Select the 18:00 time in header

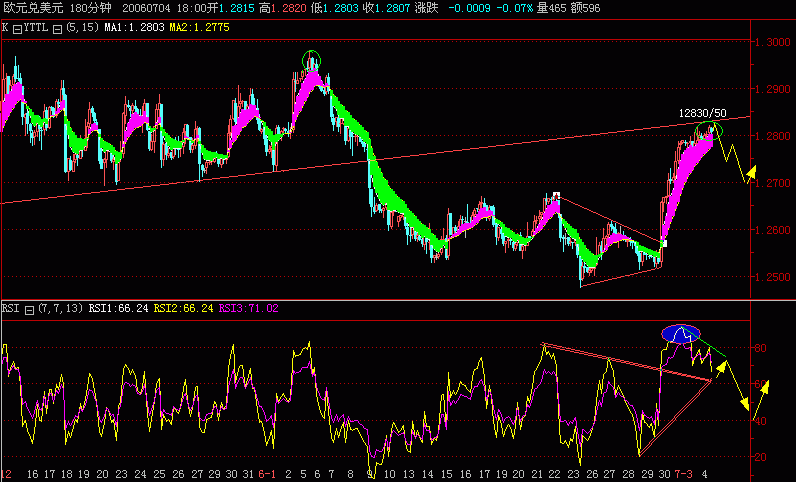click(191, 8)
